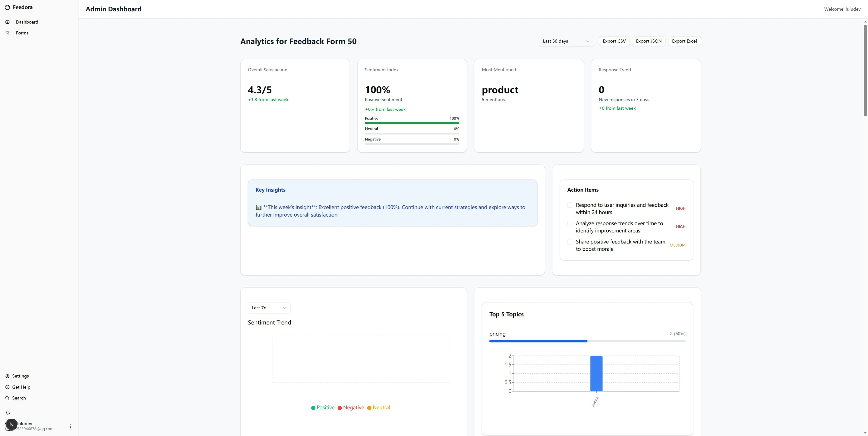Check 'Share positive feedback' action item
The image size is (868, 436).
(x=570, y=242)
